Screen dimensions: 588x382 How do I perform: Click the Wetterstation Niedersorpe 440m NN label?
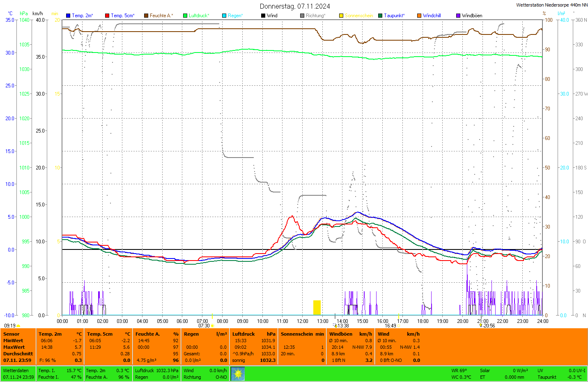[x=551, y=5]
